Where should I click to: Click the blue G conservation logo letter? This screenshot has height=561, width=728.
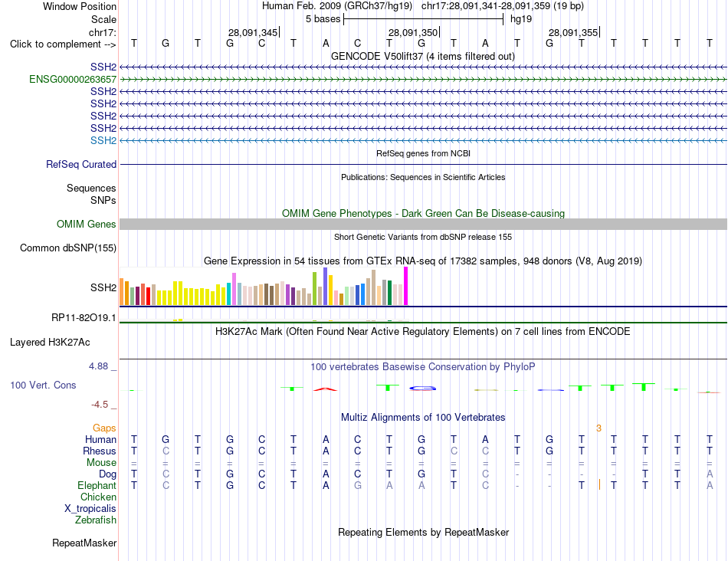point(422,389)
